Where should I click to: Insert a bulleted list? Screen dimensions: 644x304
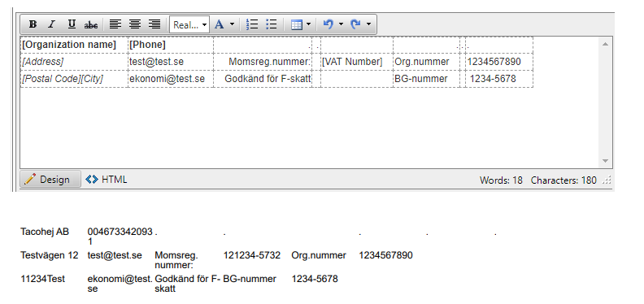272,24
